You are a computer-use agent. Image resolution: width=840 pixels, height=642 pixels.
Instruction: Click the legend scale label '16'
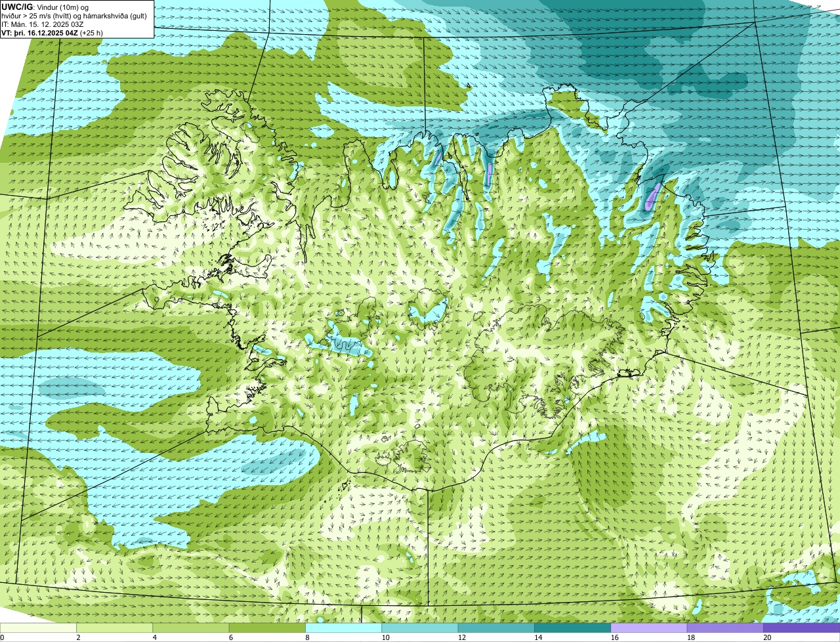point(614,637)
